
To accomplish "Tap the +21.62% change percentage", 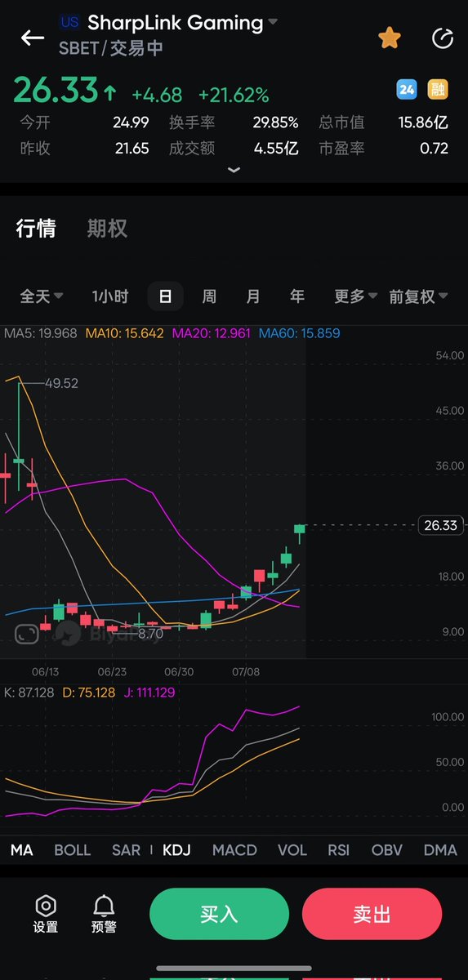I will [x=234, y=95].
